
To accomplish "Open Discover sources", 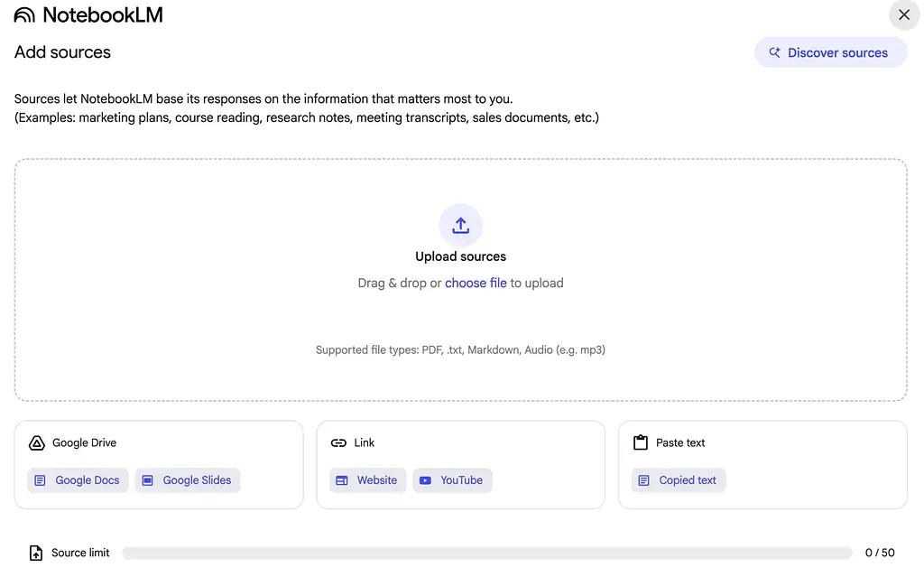I will click(x=830, y=52).
